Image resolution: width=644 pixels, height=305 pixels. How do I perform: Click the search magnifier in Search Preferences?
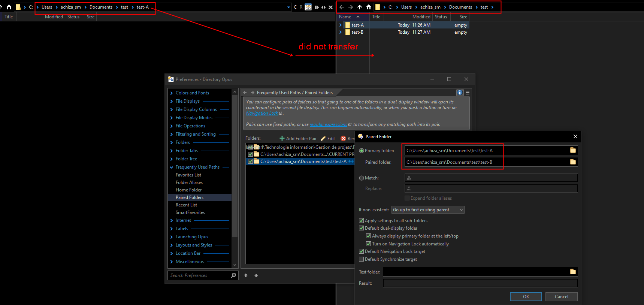tap(233, 275)
